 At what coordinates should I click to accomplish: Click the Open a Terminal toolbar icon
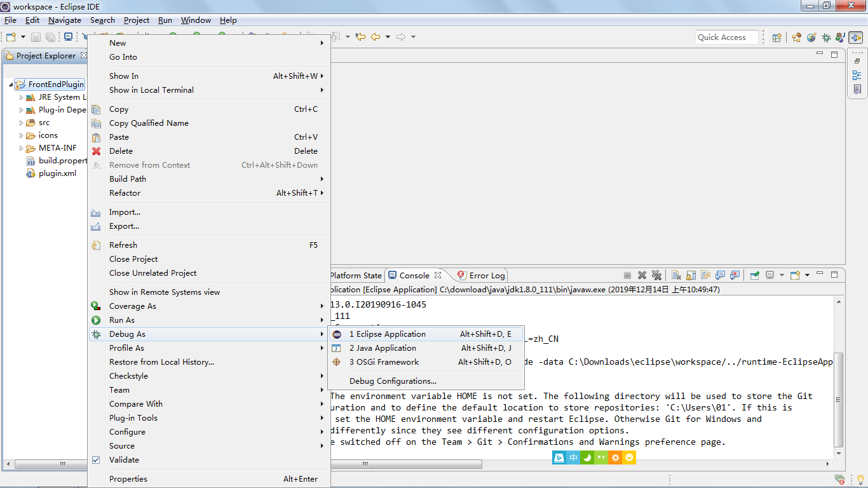pos(68,37)
